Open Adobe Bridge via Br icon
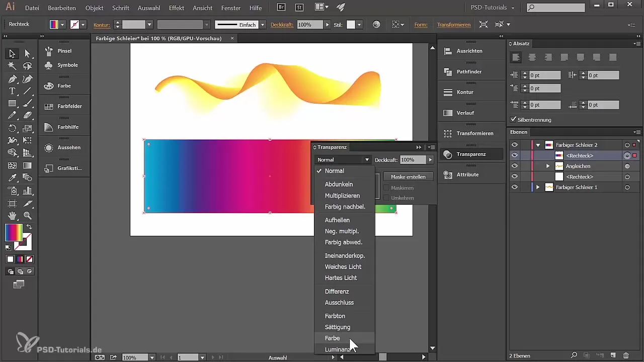This screenshot has height=362, width=644. pos(282,8)
